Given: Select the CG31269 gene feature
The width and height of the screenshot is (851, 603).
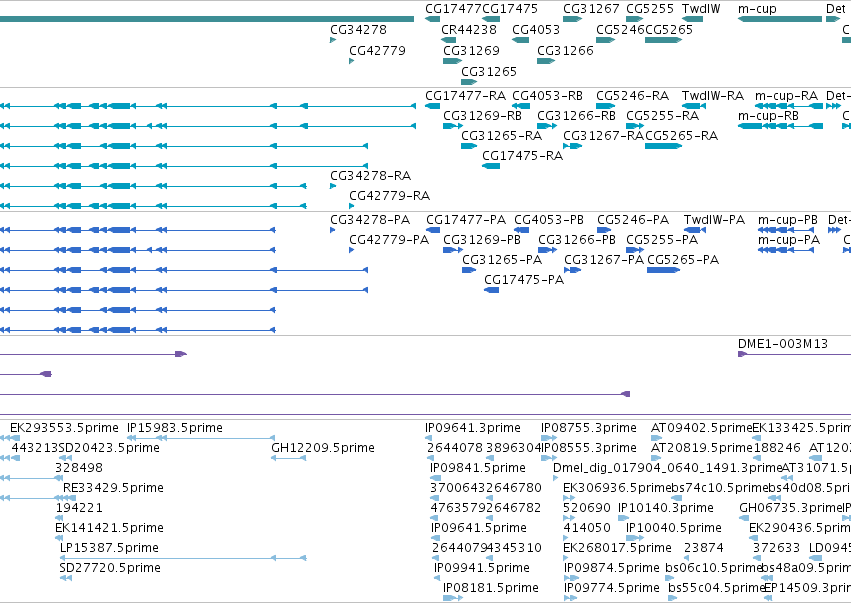Looking at the screenshot, I should pos(452,61).
